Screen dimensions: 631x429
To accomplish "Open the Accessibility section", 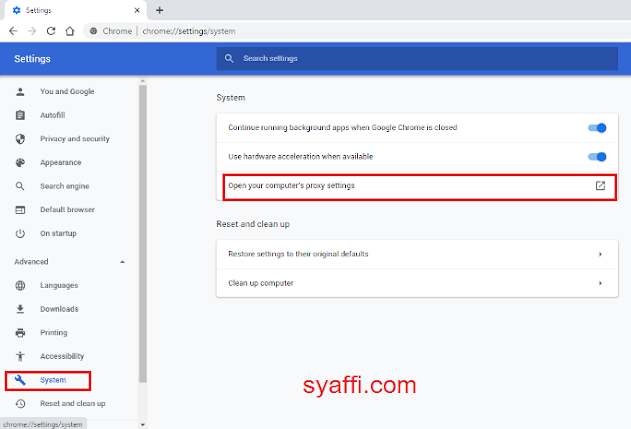I will [x=62, y=356].
